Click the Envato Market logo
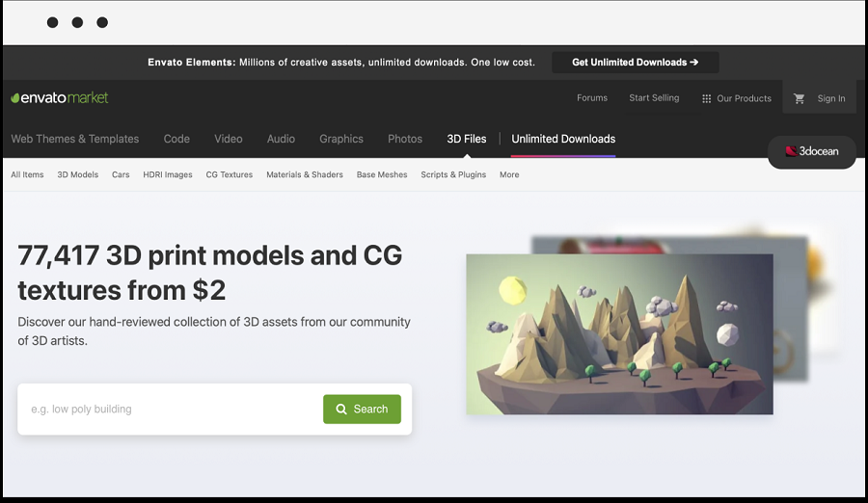868x503 pixels. coord(60,98)
